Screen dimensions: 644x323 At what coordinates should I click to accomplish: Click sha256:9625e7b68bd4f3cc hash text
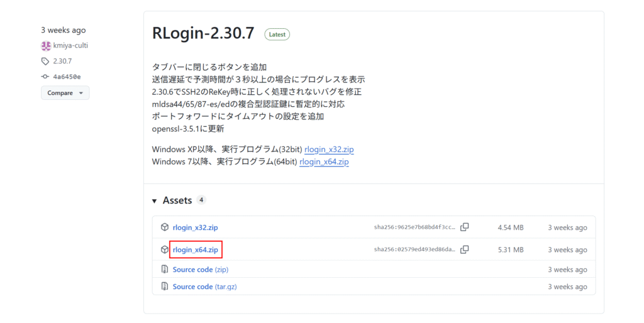click(414, 227)
